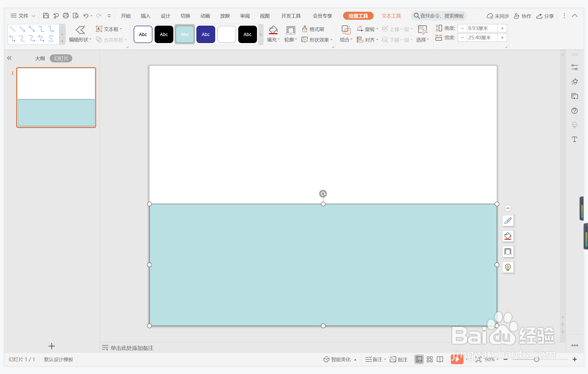The height and width of the screenshot is (374, 588).
Task: Expand the Align (对齐) dropdown
Action: click(370, 40)
